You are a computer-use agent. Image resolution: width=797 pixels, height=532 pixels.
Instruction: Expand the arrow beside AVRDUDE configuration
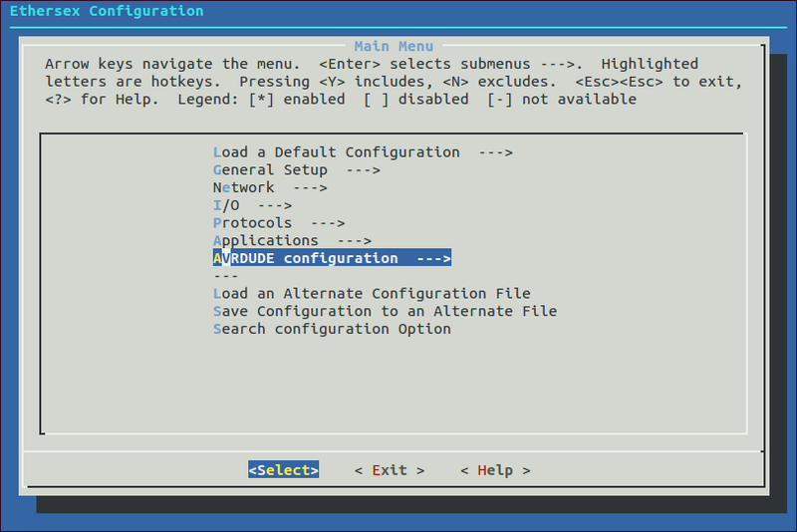coord(433,259)
